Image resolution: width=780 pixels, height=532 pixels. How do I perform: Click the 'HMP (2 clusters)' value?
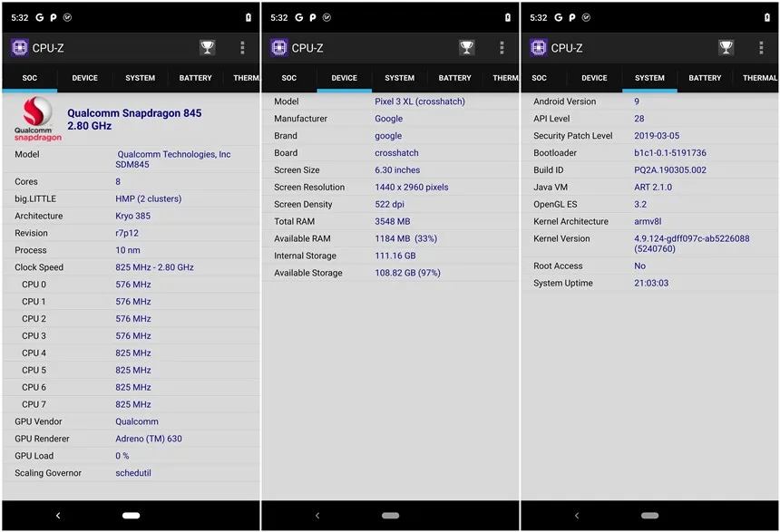coord(148,198)
